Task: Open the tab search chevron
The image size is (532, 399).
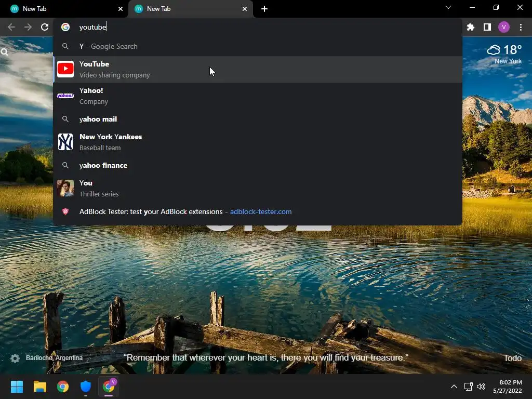Action: click(x=448, y=7)
